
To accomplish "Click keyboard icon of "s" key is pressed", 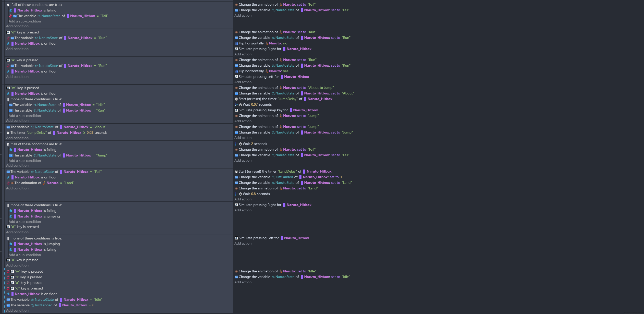I will [x=12, y=277].
